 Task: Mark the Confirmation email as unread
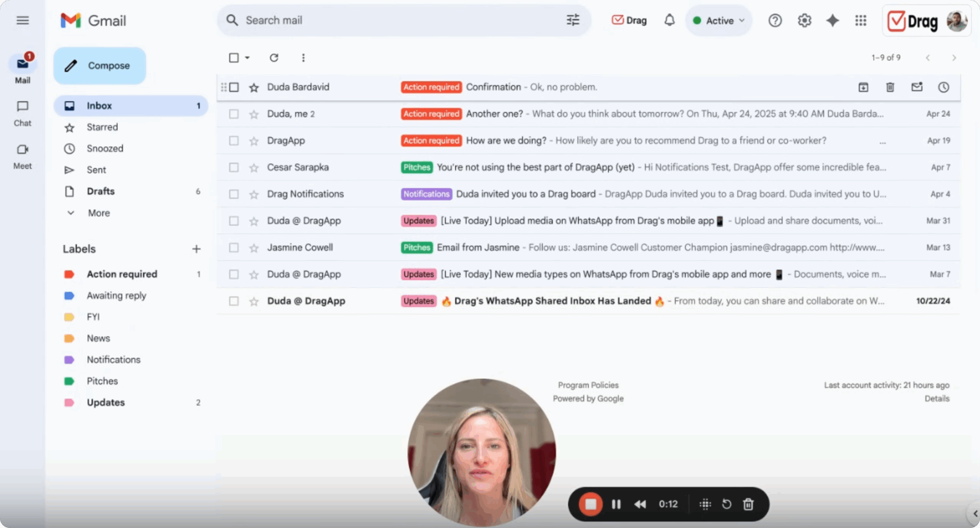[917, 87]
